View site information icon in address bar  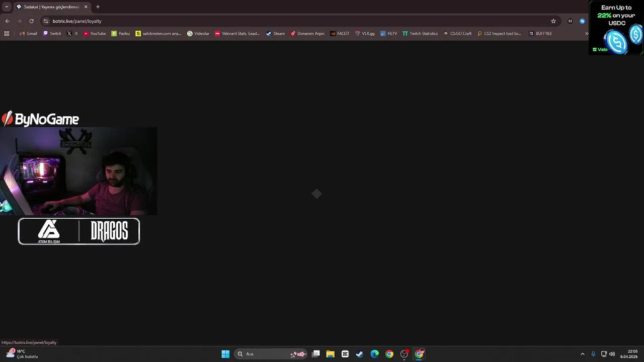point(46,21)
